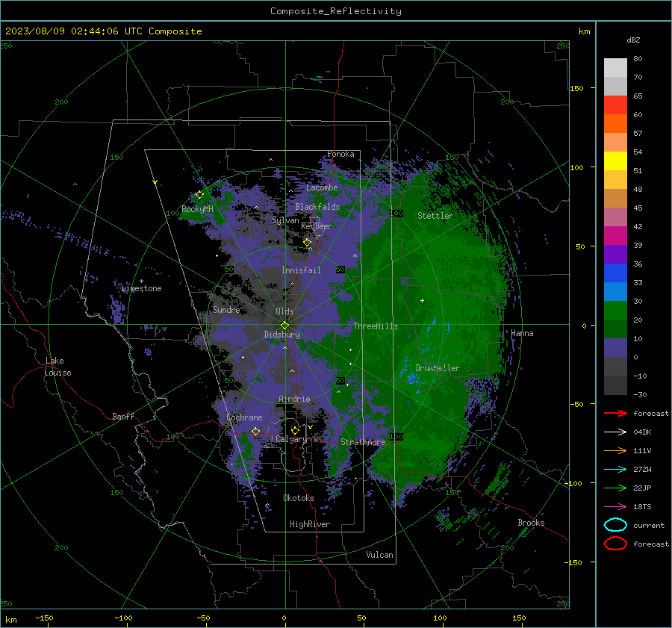The height and width of the screenshot is (628, 672).
Task: Click the Stettler city label
Action: coord(435,216)
